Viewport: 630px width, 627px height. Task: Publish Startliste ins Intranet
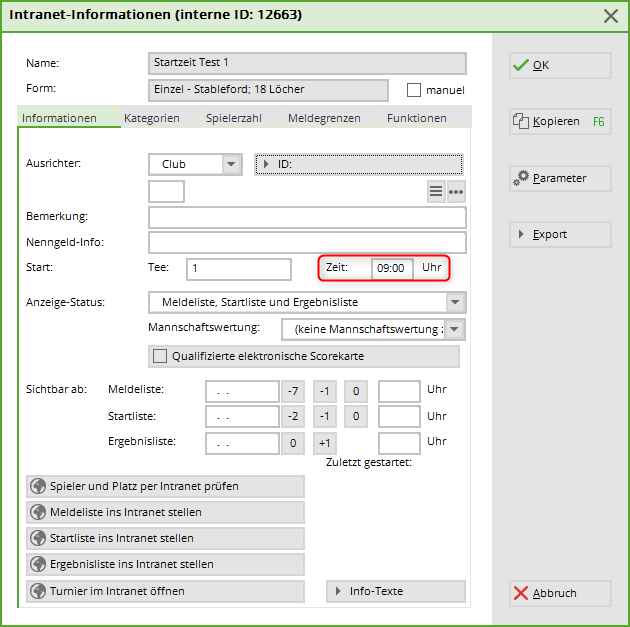pos(165,538)
